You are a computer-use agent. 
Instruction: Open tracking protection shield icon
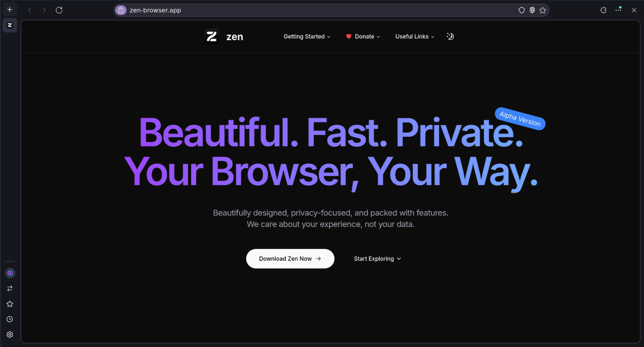click(521, 10)
